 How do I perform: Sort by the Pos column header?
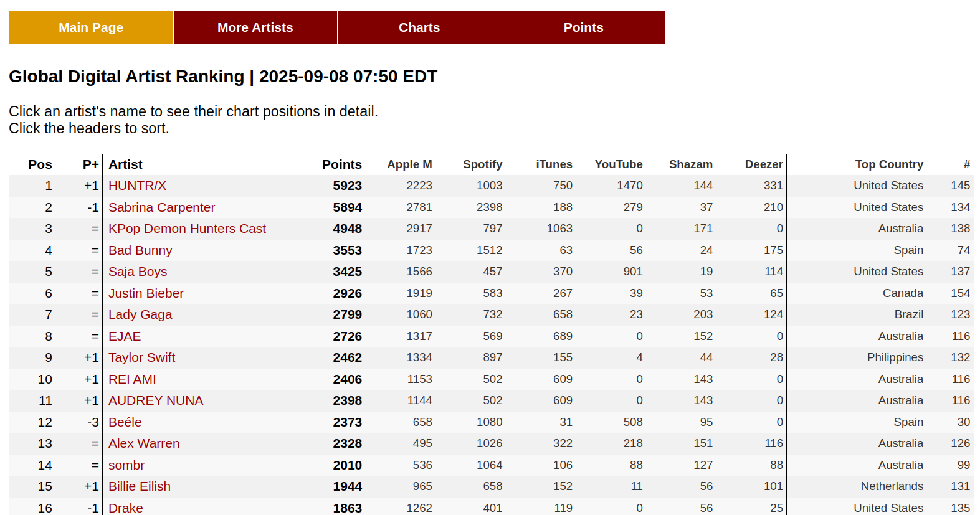[x=40, y=164]
